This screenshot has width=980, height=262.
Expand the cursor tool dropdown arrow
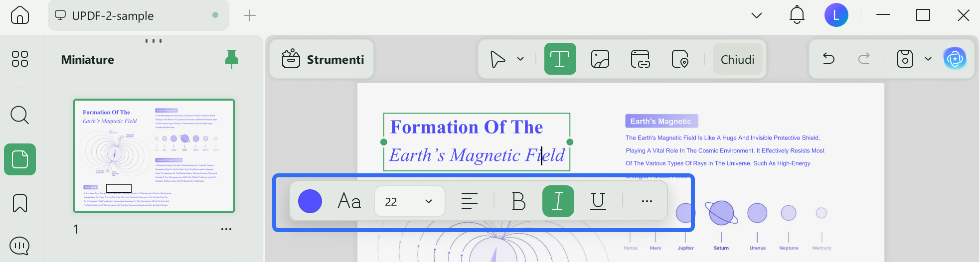coord(520,59)
